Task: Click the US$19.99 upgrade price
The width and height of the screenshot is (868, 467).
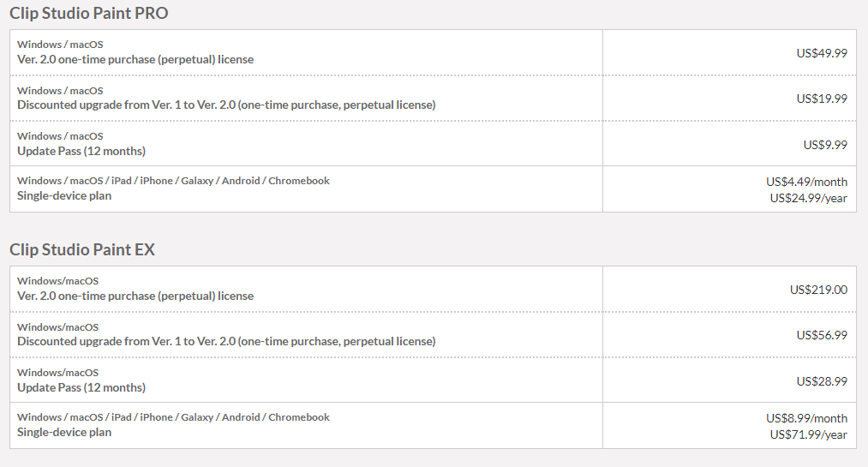Action: click(x=822, y=99)
